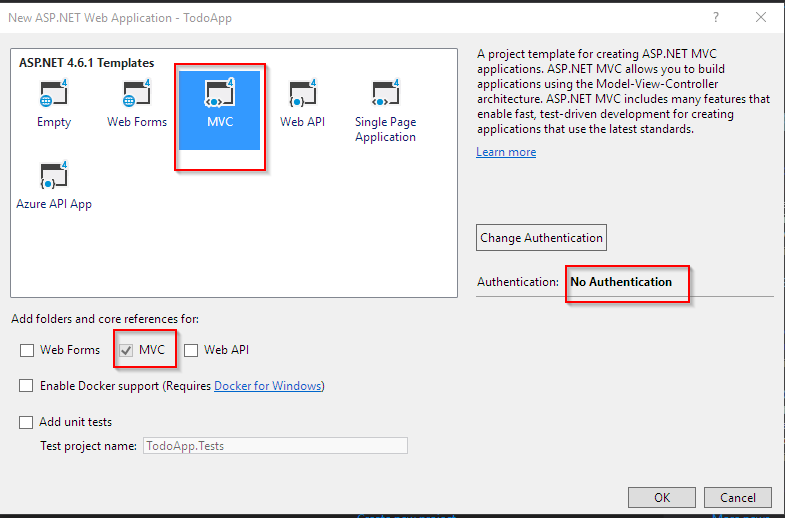Pick the Web API template icon
The width and height of the screenshot is (785, 518).
tap(302, 94)
